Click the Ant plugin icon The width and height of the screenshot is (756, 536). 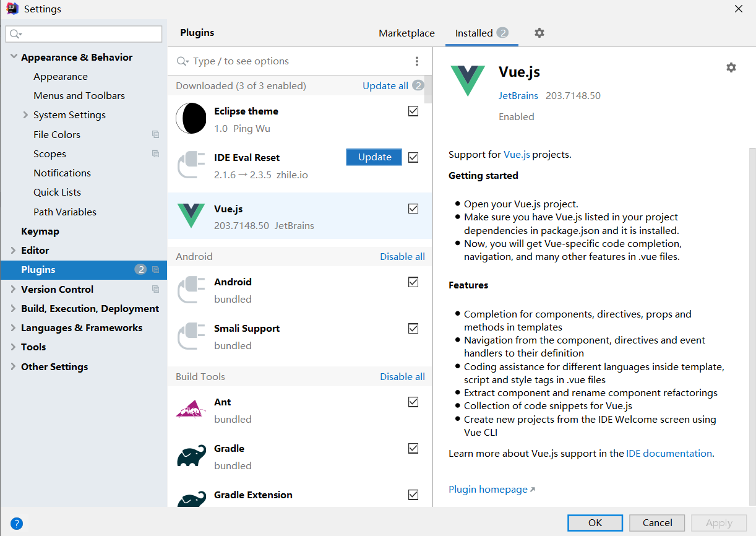point(191,409)
